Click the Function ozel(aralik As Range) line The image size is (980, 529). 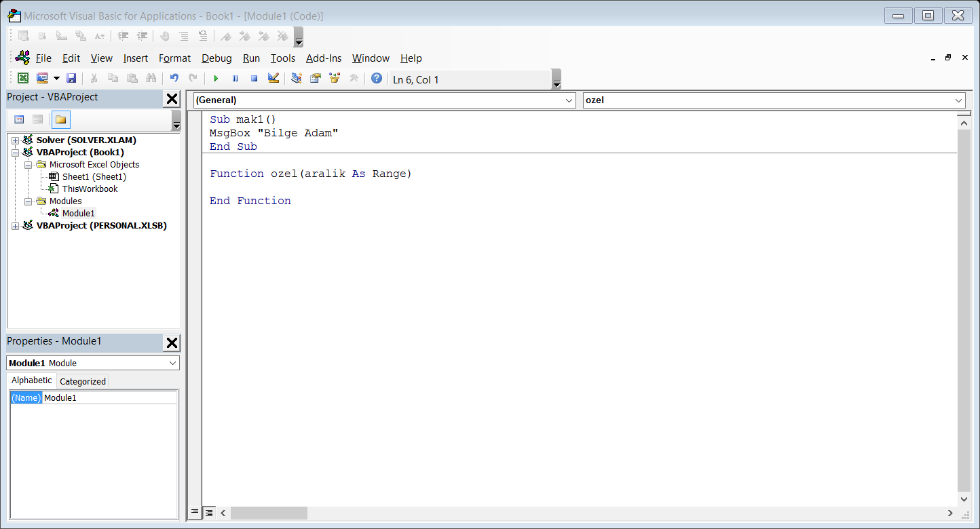coord(311,174)
